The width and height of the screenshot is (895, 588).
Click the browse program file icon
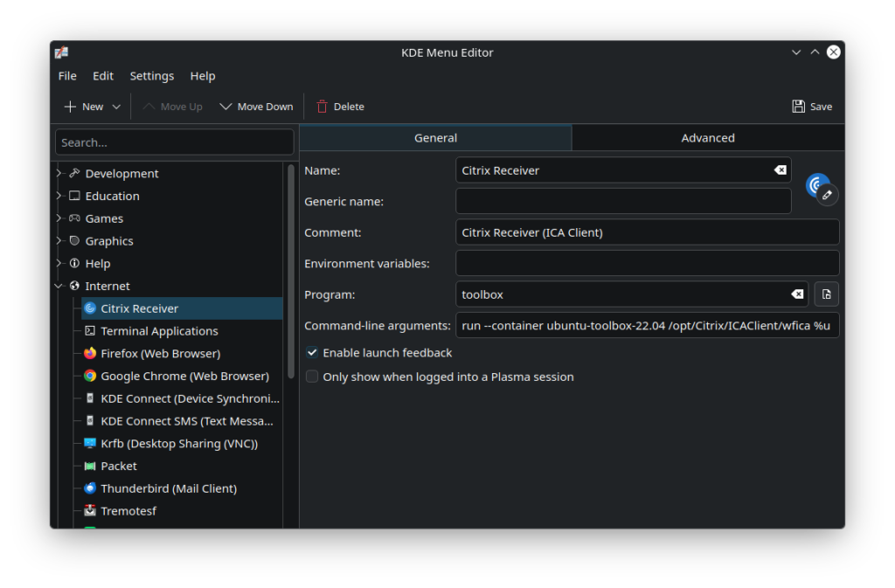826,294
